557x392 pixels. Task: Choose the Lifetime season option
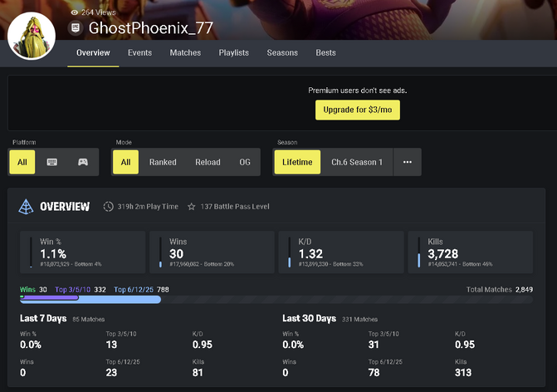pos(297,162)
